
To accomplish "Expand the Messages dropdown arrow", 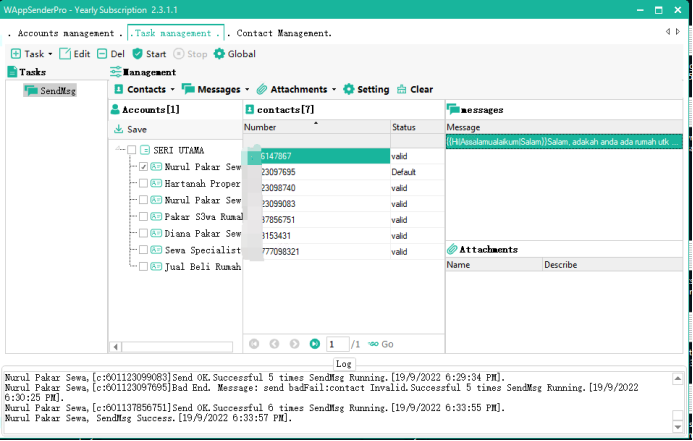I will pyautogui.click(x=247, y=89).
